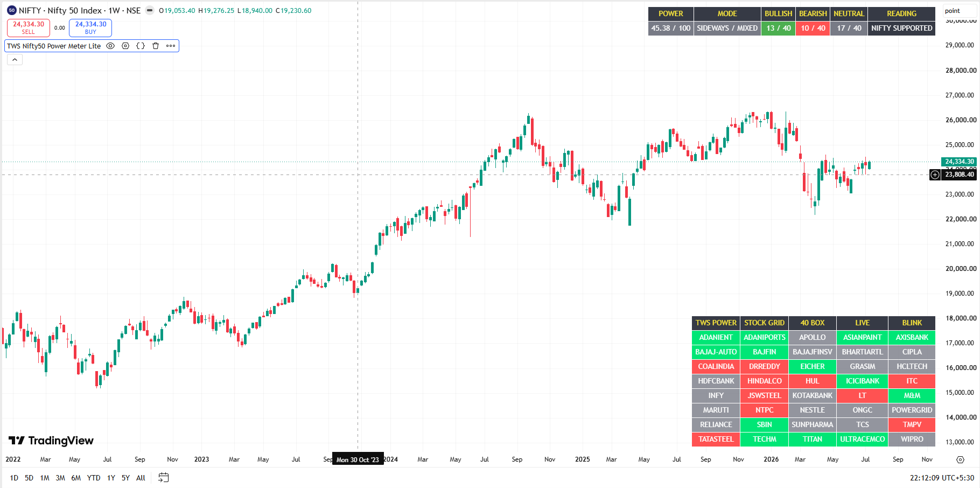This screenshot has width=980, height=488.
Task: Click the '45.38 / 100' power value
Action: (x=671, y=28)
